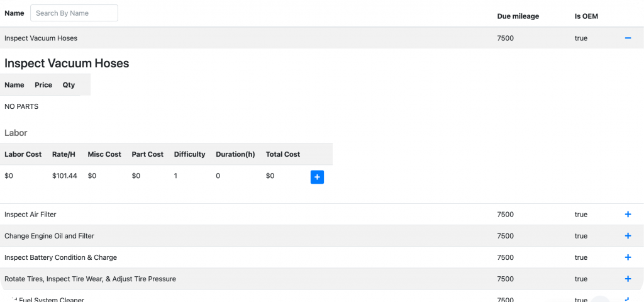The height and width of the screenshot is (302, 644).
Task: Select Change Engine Oil and Filter row name
Action: pyautogui.click(x=48, y=236)
